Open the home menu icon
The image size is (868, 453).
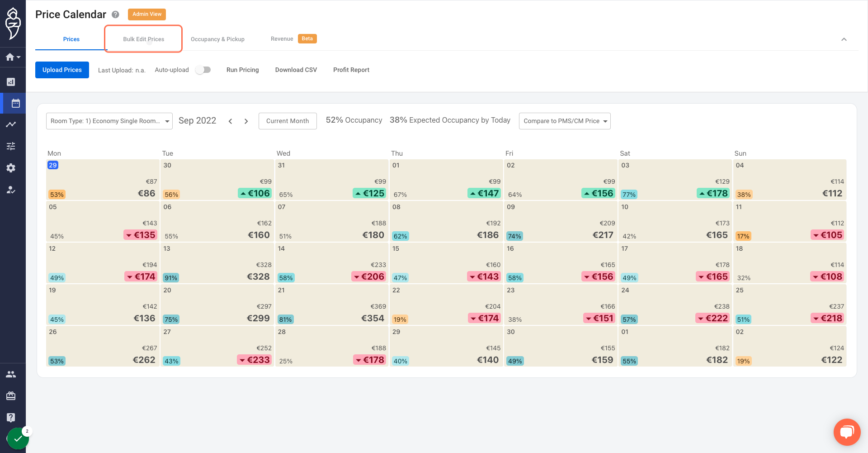(x=13, y=57)
